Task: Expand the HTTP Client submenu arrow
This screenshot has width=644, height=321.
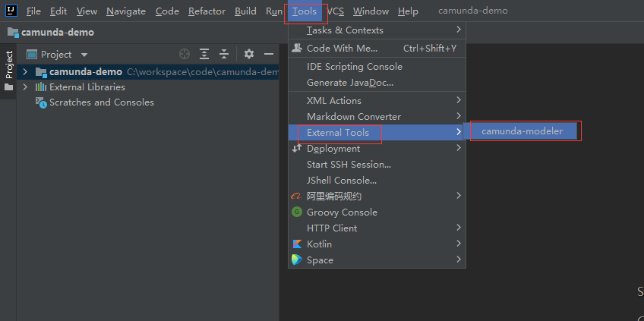Action: pyautogui.click(x=459, y=228)
